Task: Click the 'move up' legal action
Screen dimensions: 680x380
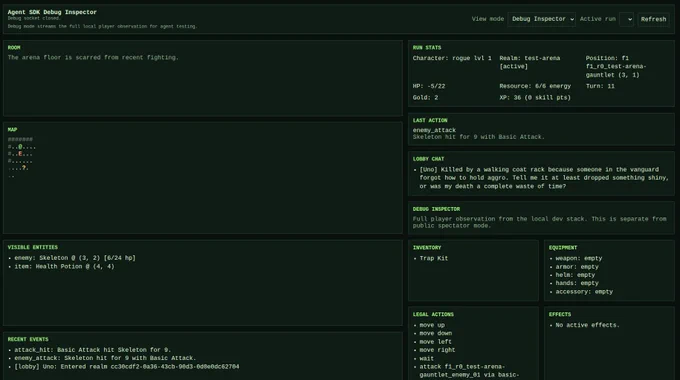Action: 432,325
